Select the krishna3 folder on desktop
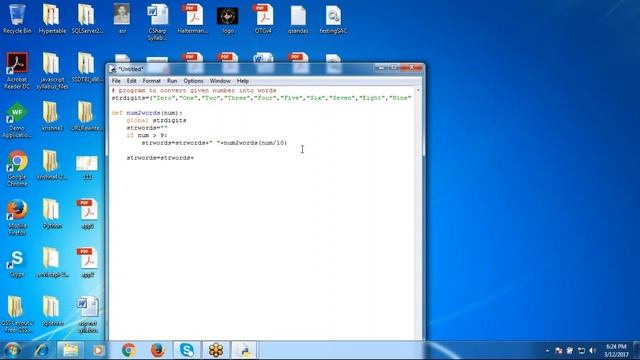 click(x=52, y=116)
